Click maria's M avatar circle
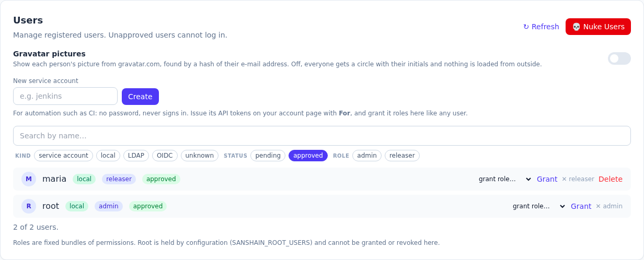The width and height of the screenshot is (644, 260). tap(29, 179)
